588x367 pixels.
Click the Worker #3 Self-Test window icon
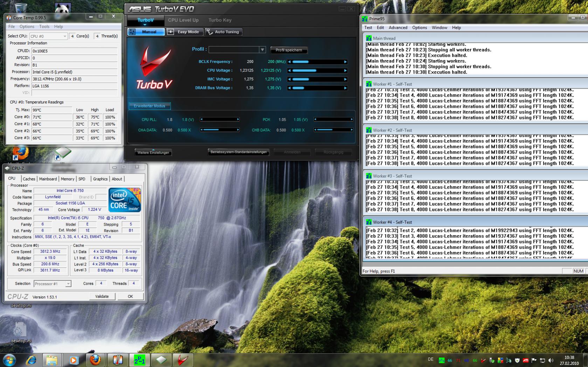pos(368,176)
